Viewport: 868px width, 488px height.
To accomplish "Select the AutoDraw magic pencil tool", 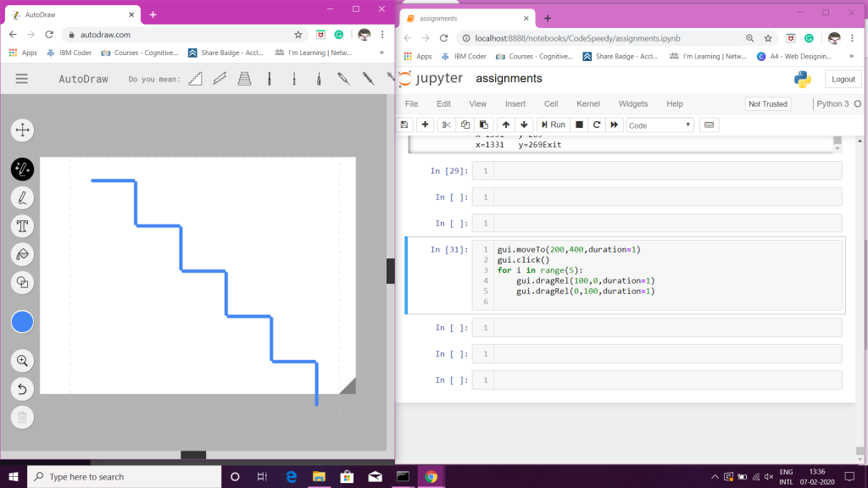I will (x=22, y=169).
